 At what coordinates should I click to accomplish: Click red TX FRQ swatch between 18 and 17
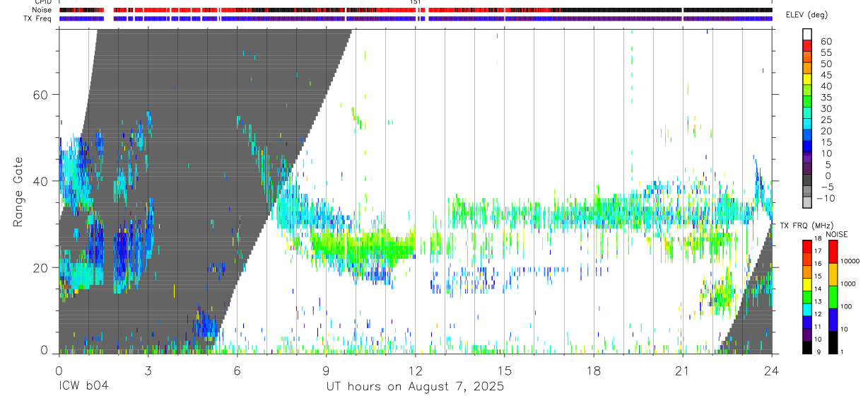tap(807, 246)
